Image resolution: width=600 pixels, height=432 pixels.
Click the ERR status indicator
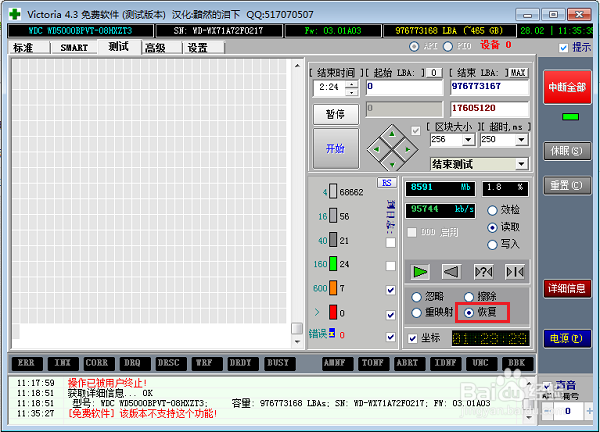click(26, 363)
